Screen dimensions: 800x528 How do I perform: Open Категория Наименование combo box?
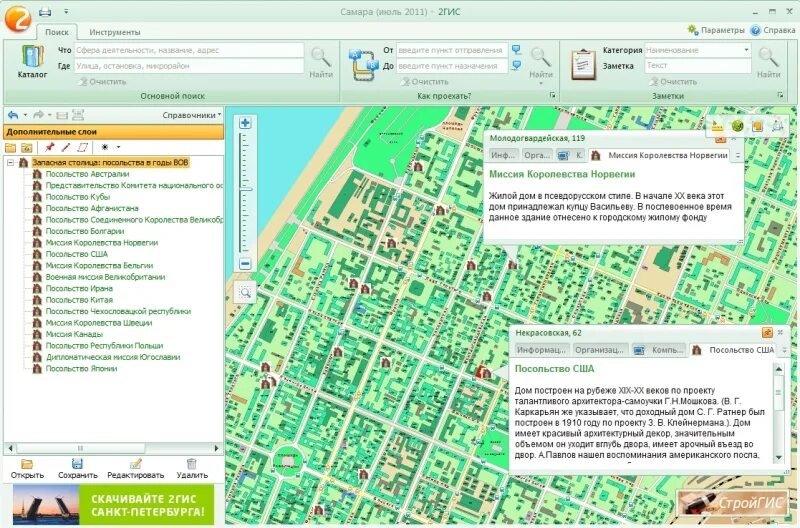(x=697, y=50)
